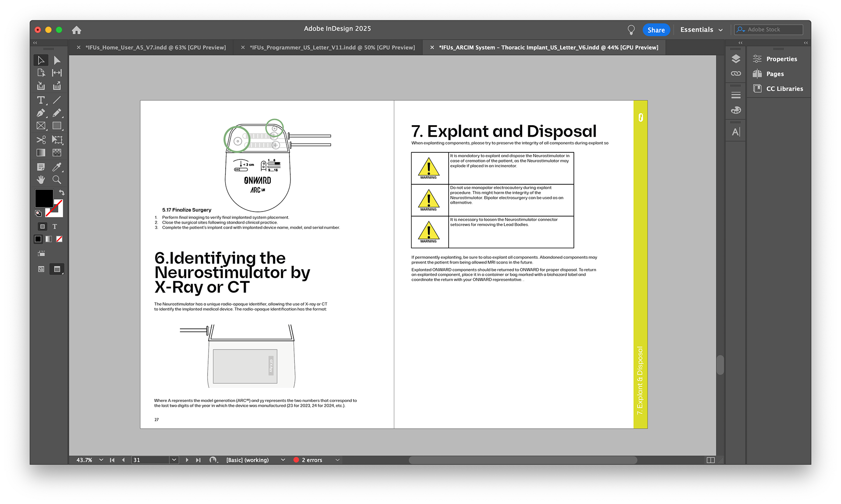Select the Pen tool

(41, 113)
